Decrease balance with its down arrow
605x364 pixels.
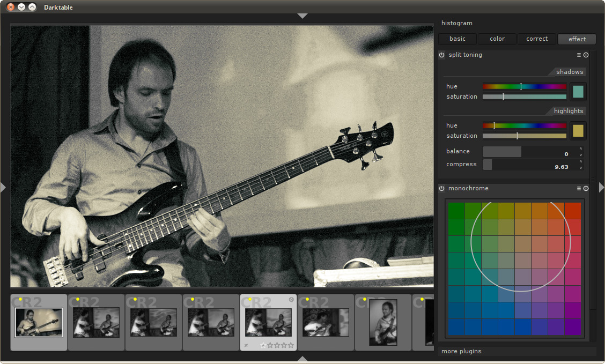tap(581, 154)
